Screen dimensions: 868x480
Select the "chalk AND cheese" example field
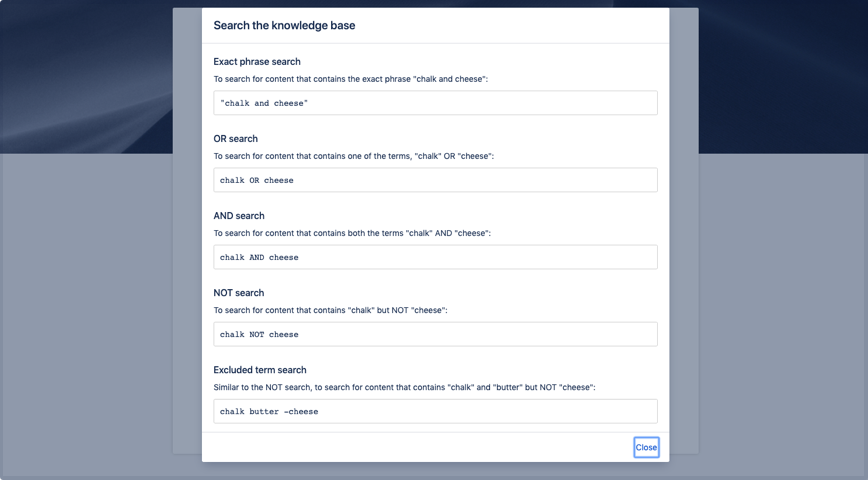pos(435,257)
